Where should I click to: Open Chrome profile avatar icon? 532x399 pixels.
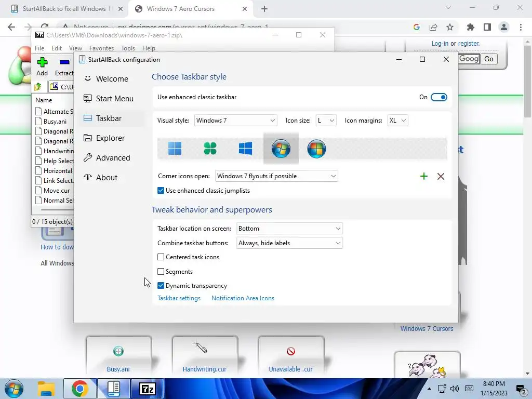(x=504, y=27)
